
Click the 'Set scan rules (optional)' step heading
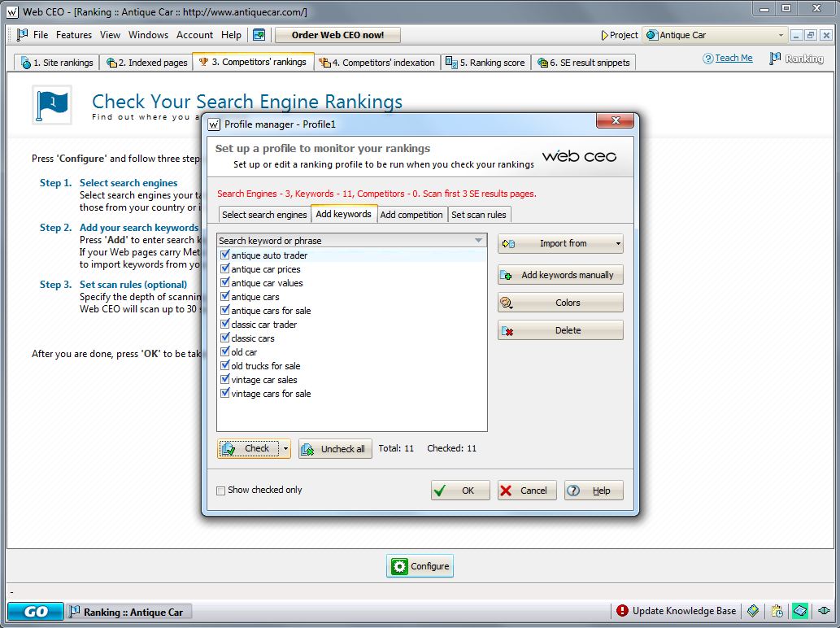click(133, 285)
